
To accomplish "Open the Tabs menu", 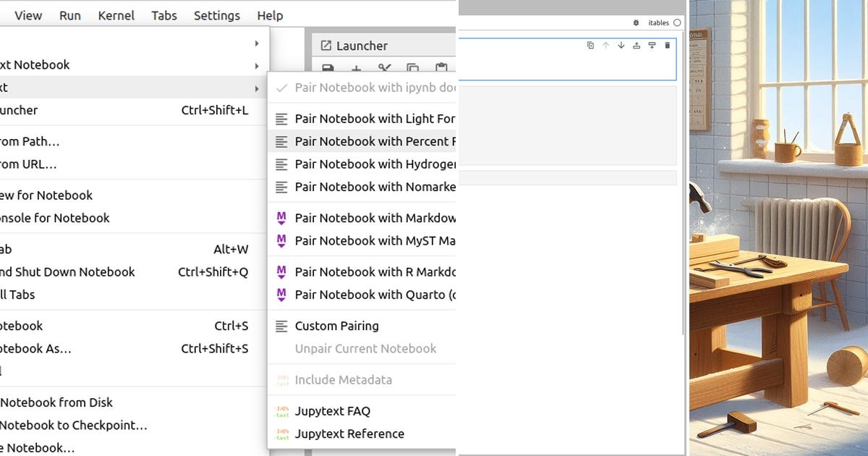I will point(164,15).
